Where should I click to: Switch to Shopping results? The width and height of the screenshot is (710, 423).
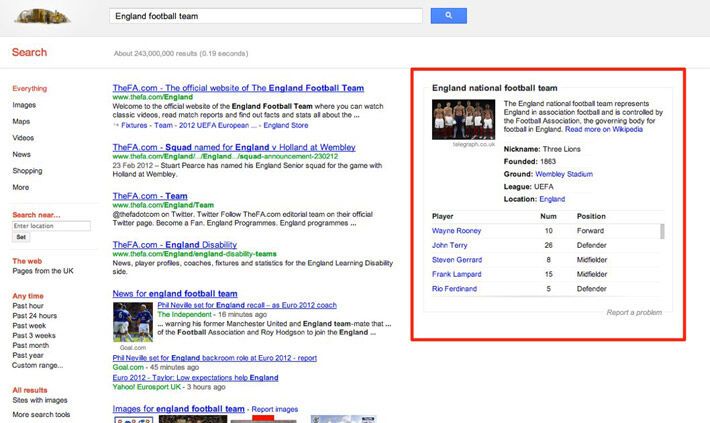tap(27, 171)
